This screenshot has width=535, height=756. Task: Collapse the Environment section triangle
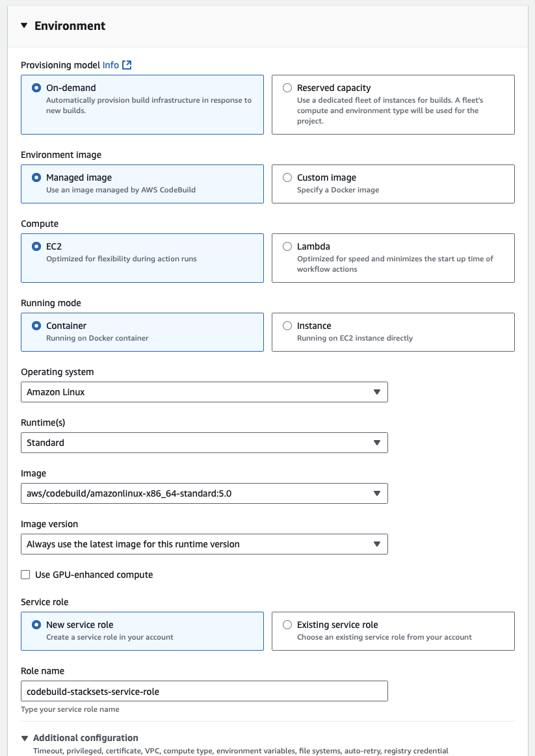(x=24, y=26)
